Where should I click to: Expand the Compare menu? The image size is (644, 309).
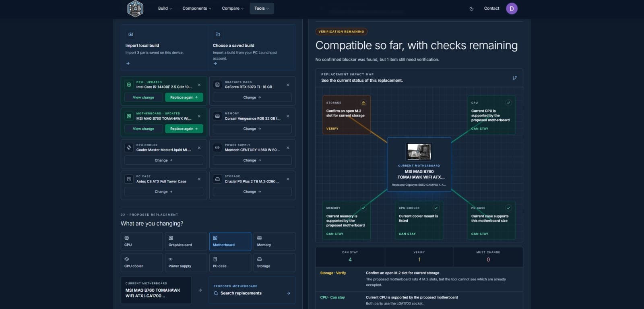[233, 8]
